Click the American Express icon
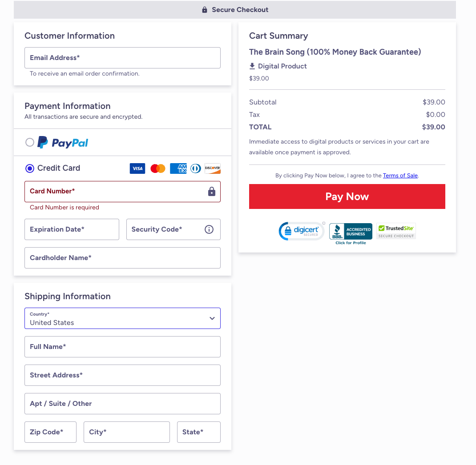This screenshot has height=465, width=476. pos(178,168)
